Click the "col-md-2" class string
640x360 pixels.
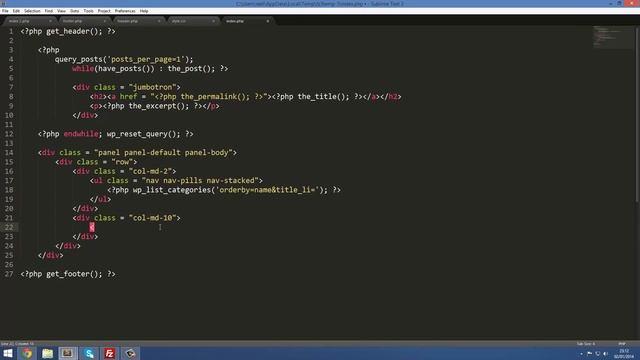coord(150,171)
